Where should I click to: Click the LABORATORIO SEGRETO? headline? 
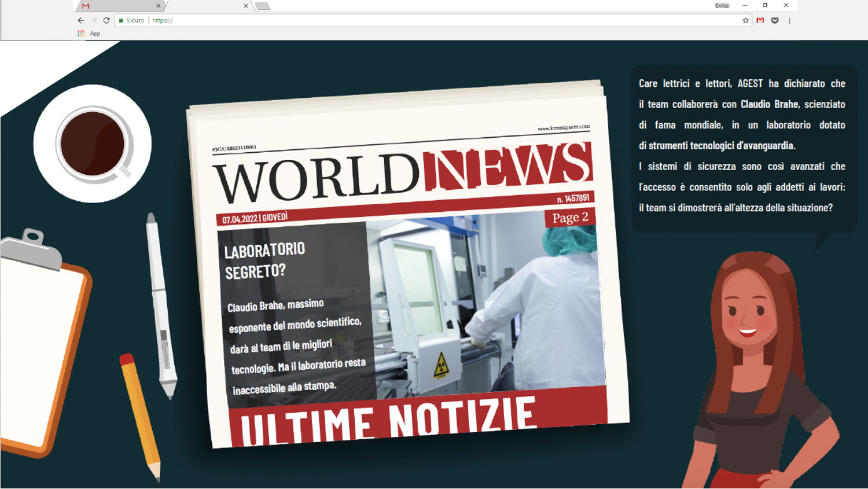(264, 260)
